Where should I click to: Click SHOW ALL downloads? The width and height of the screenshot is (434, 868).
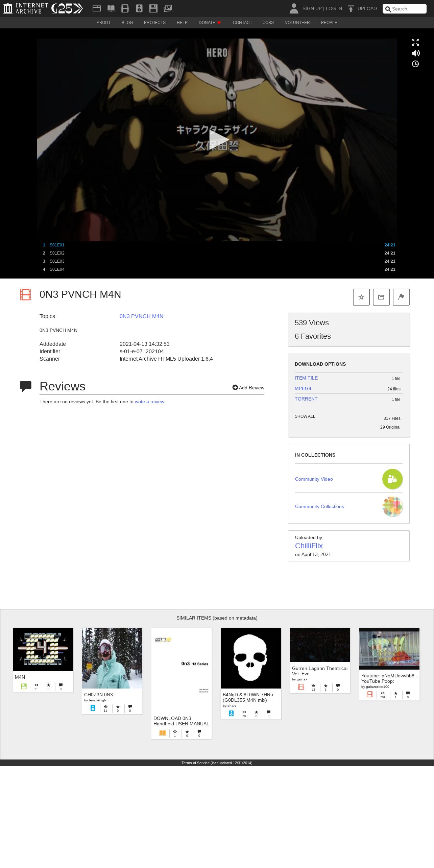point(305,416)
